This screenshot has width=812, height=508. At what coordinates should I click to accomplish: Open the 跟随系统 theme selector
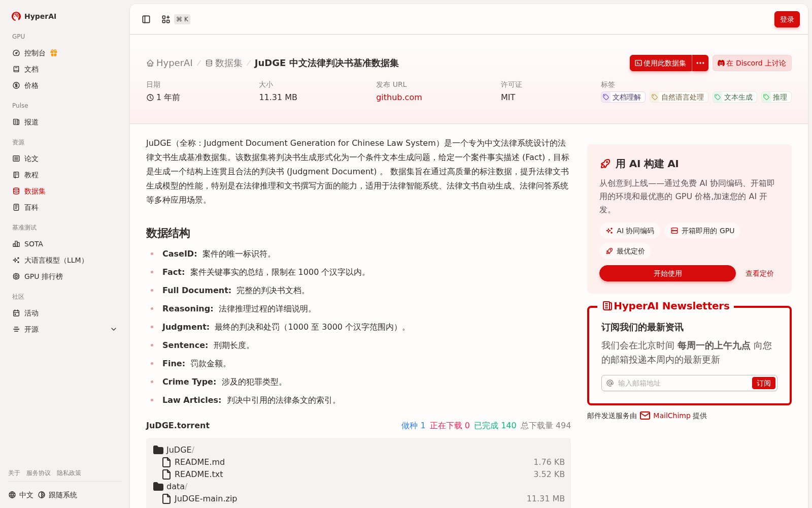pos(57,495)
